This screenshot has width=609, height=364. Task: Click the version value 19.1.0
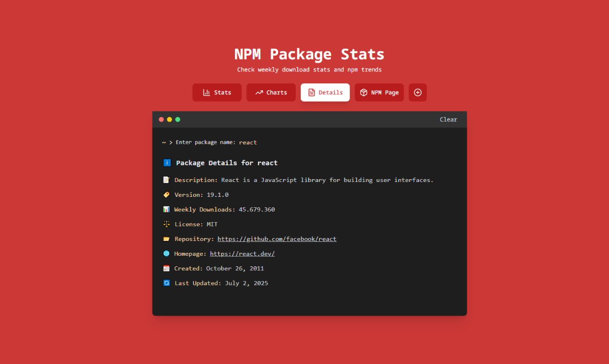pyautogui.click(x=218, y=195)
